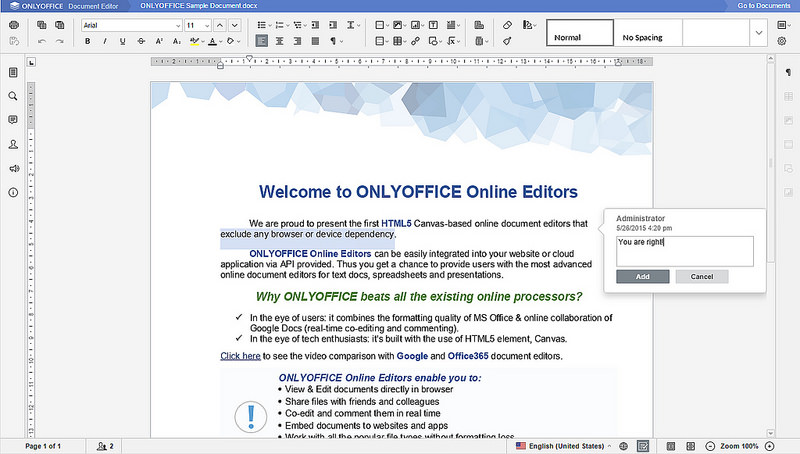Click the clear style eraser icon
Screen dimensions: 800x454
click(508, 24)
